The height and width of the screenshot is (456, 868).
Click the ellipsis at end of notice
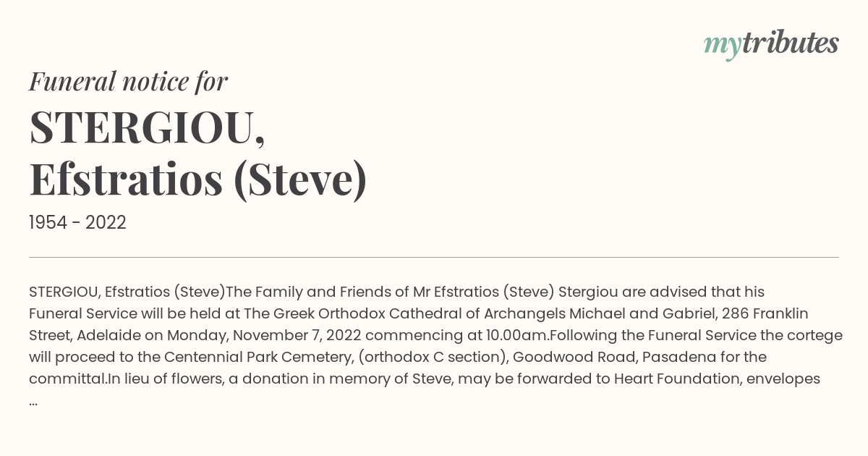click(x=33, y=402)
